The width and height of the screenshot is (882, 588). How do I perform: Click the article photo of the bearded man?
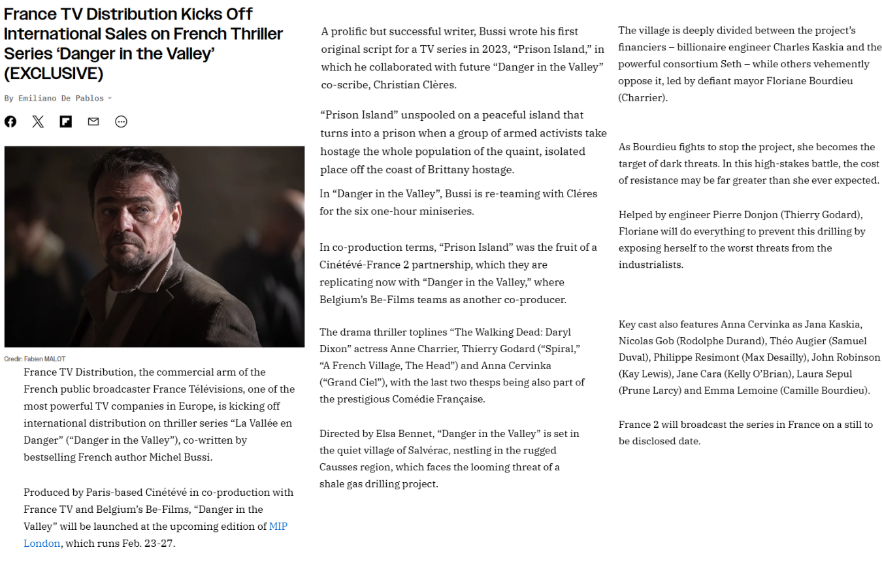[x=154, y=246]
